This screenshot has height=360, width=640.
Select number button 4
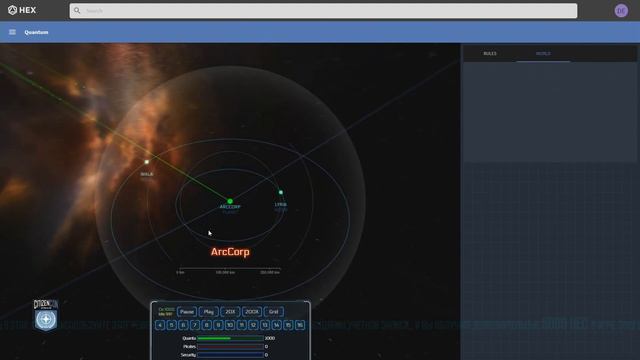click(160, 325)
